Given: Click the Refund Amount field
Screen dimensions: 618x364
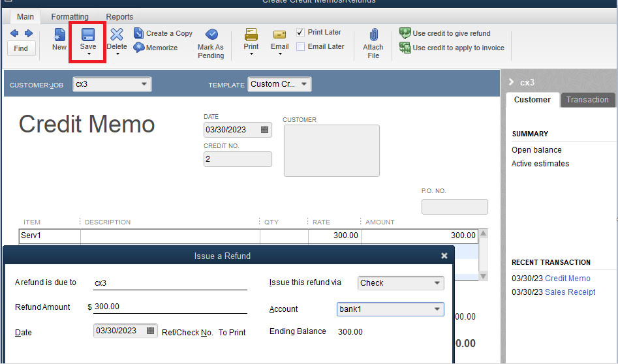Looking at the screenshot, I should [170, 307].
